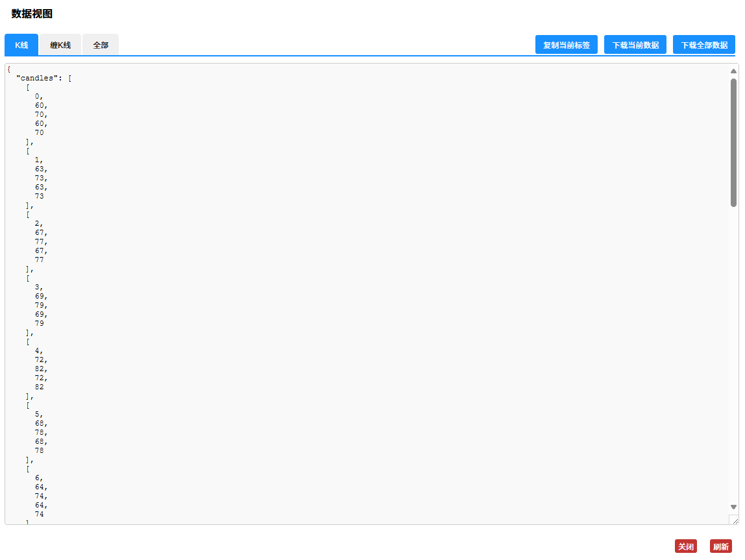Image resolution: width=745 pixels, height=560 pixels.
Task: Click the last 82 value in candle 4
Action: tap(40, 387)
